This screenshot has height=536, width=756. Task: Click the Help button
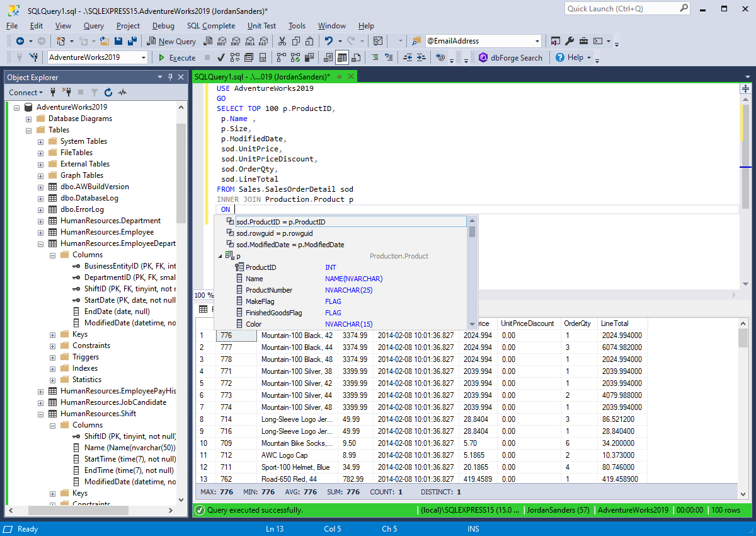(570, 57)
